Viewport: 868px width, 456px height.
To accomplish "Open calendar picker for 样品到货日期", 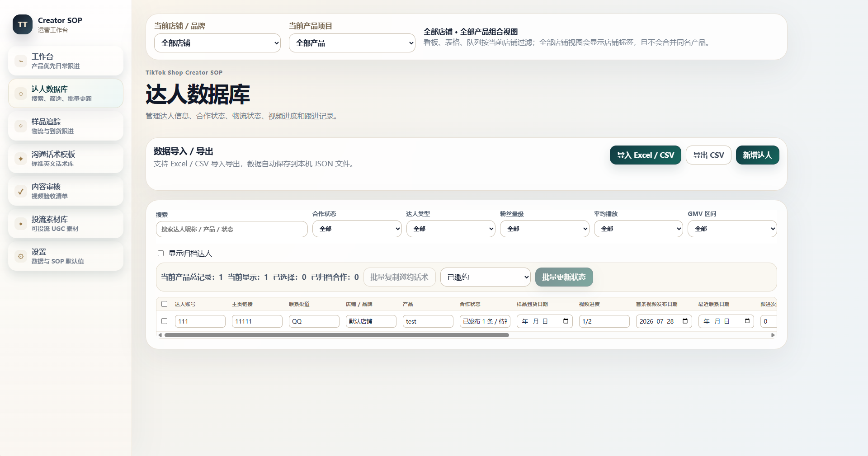I will (566, 321).
